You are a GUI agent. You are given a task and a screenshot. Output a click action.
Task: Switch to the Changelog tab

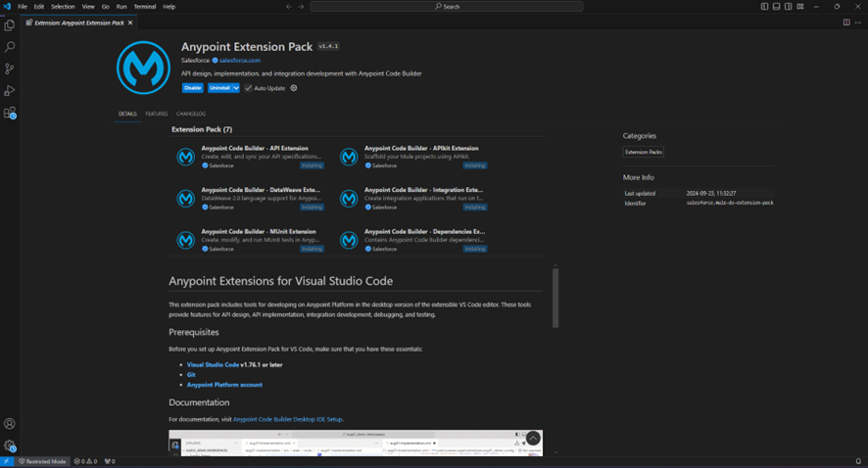191,114
